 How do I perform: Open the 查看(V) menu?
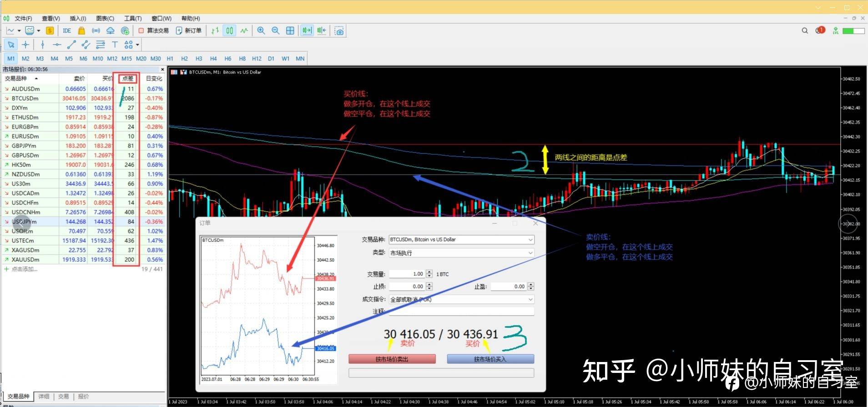(x=51, y=18)
